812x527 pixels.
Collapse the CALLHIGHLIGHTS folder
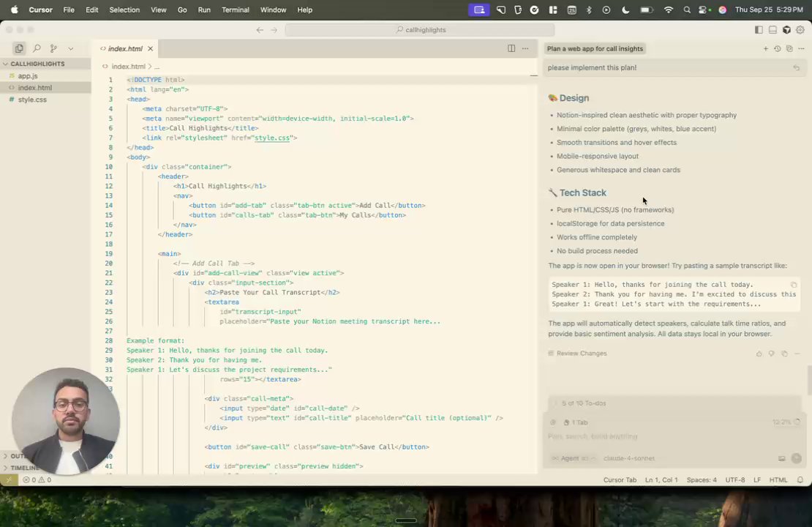click(37, 64)
